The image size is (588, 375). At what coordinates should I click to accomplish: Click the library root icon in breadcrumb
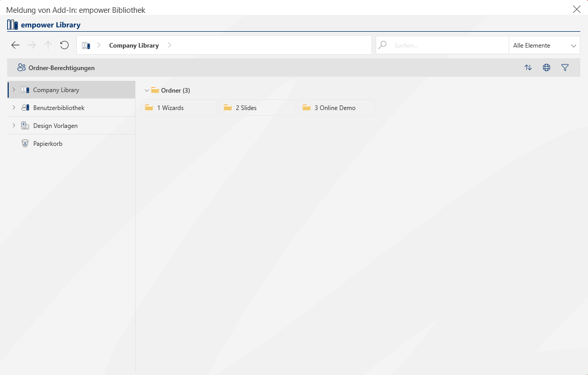86,46
